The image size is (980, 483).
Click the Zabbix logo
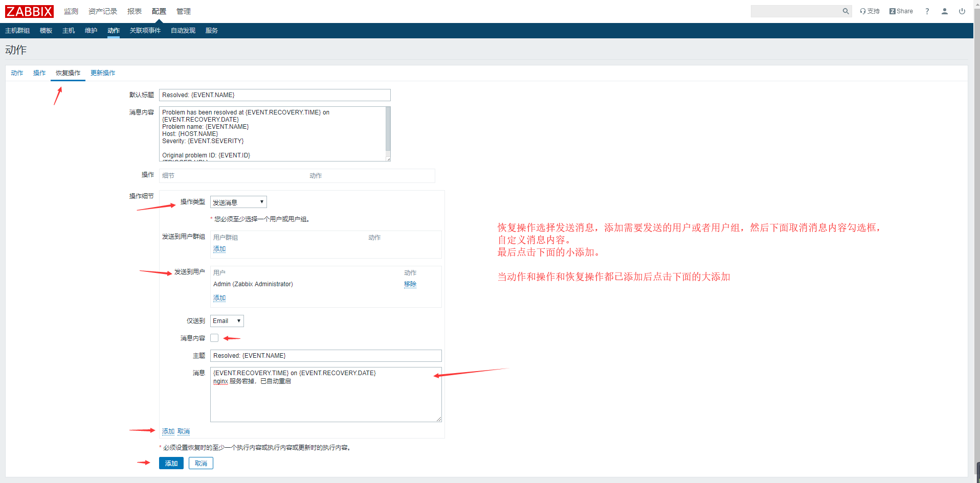[29, 11]
